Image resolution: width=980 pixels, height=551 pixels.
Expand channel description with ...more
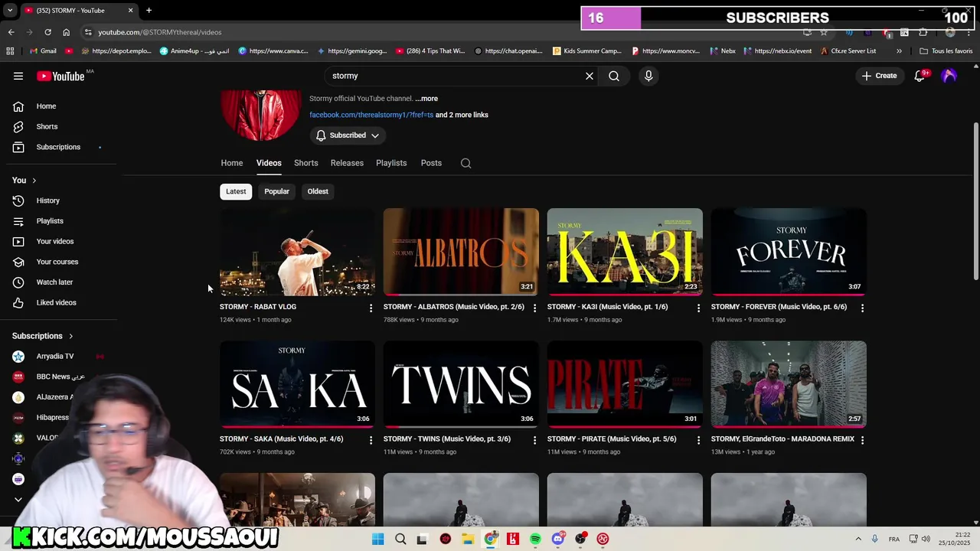tap(426, 99)
